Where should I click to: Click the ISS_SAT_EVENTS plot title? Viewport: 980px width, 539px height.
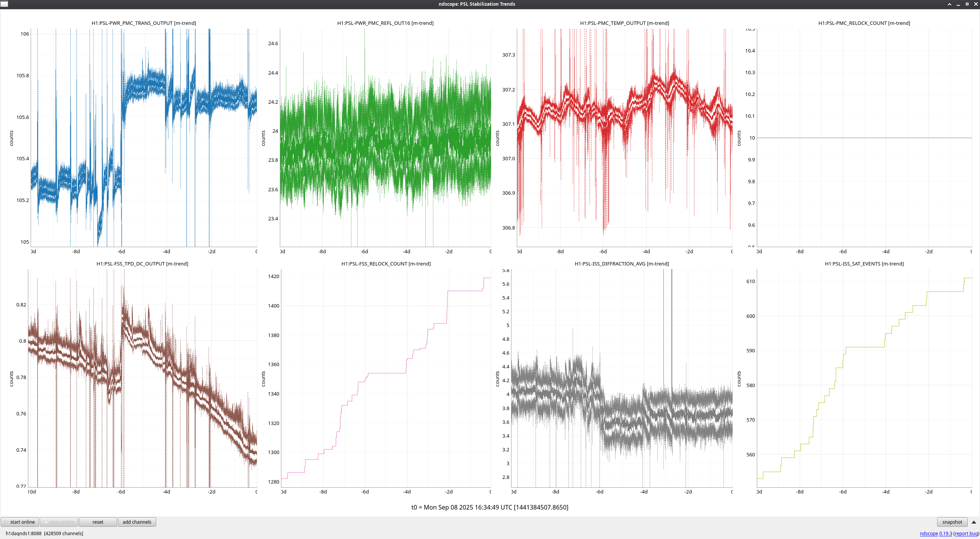[864, 264]
